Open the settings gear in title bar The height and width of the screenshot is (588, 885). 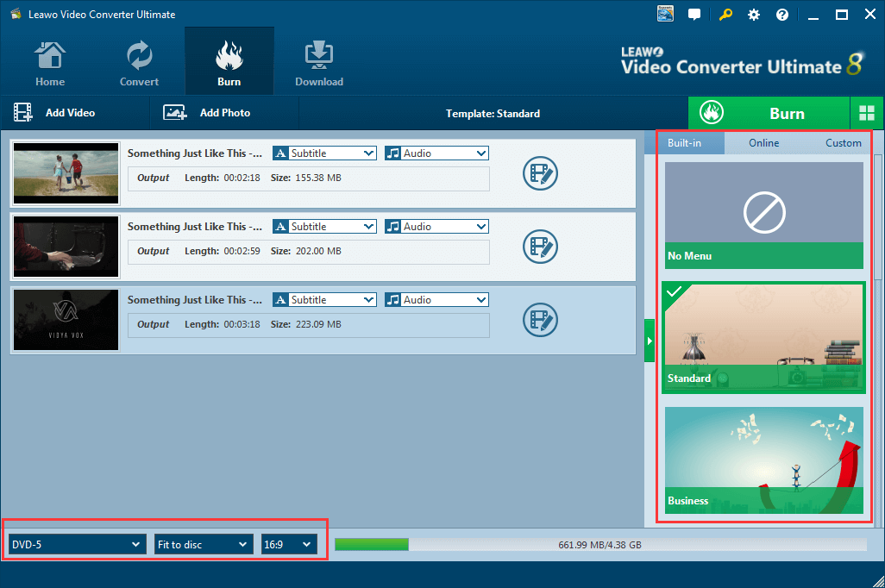coord(754,15)
